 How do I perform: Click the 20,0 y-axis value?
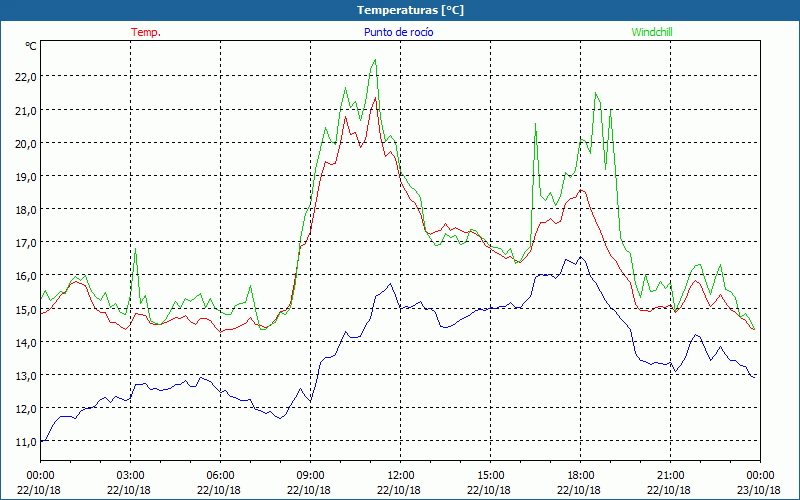tap(26, 143)
